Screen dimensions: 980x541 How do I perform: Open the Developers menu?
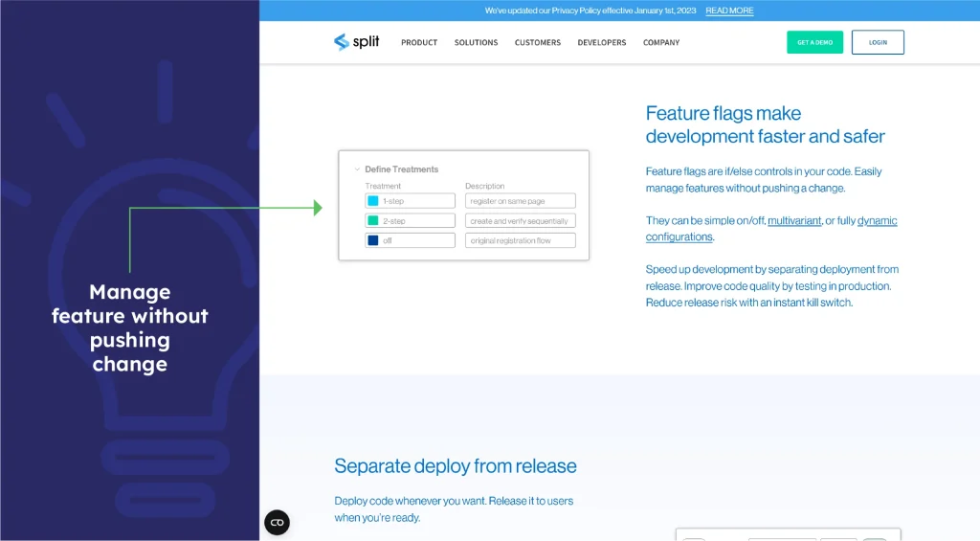coord(601,43)
